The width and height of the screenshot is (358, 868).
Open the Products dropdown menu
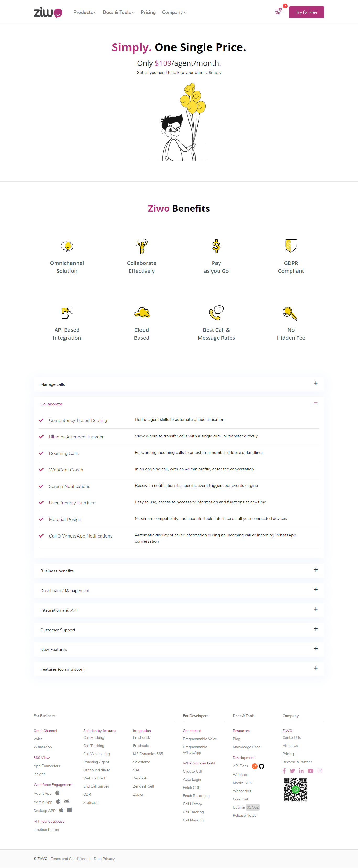point(85,12)
